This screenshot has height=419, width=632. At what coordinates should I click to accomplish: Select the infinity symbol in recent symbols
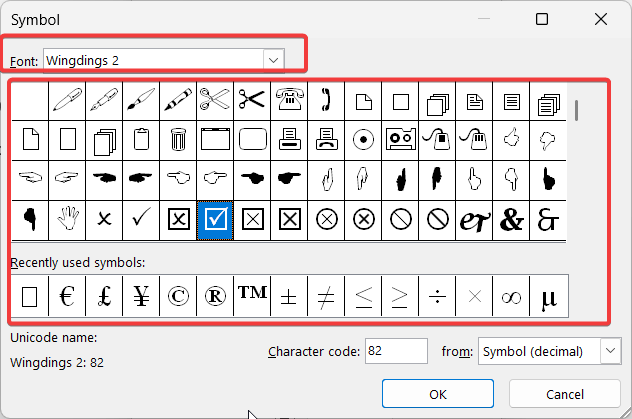coord(511,297)
